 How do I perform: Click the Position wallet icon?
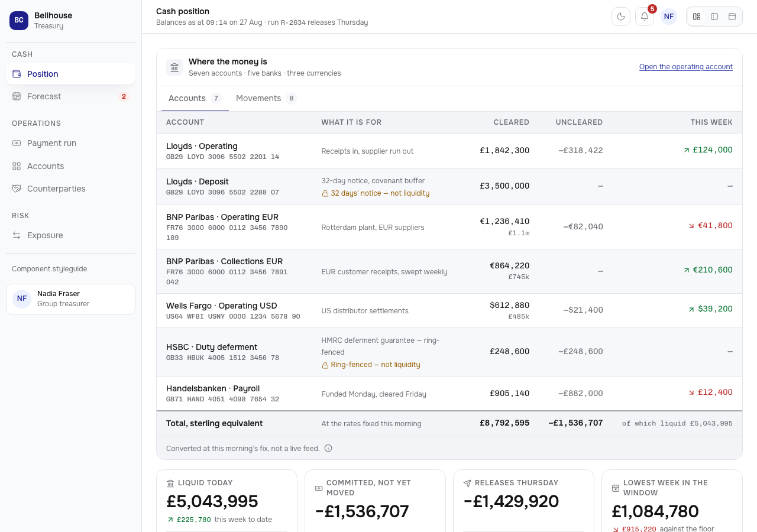[17, 74]
